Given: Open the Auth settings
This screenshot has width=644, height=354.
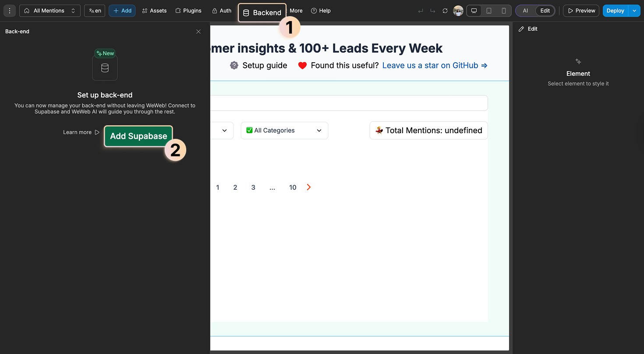Looking at the screenshot, I should [222, 11].
